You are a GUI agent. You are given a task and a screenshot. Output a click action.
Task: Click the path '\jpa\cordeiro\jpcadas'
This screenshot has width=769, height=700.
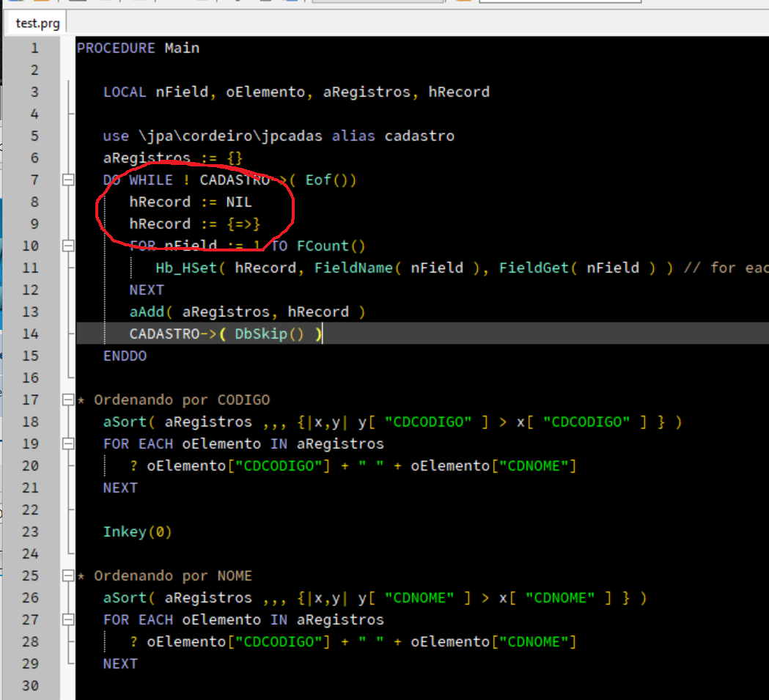pyautogui.click(x=230, y=136)
